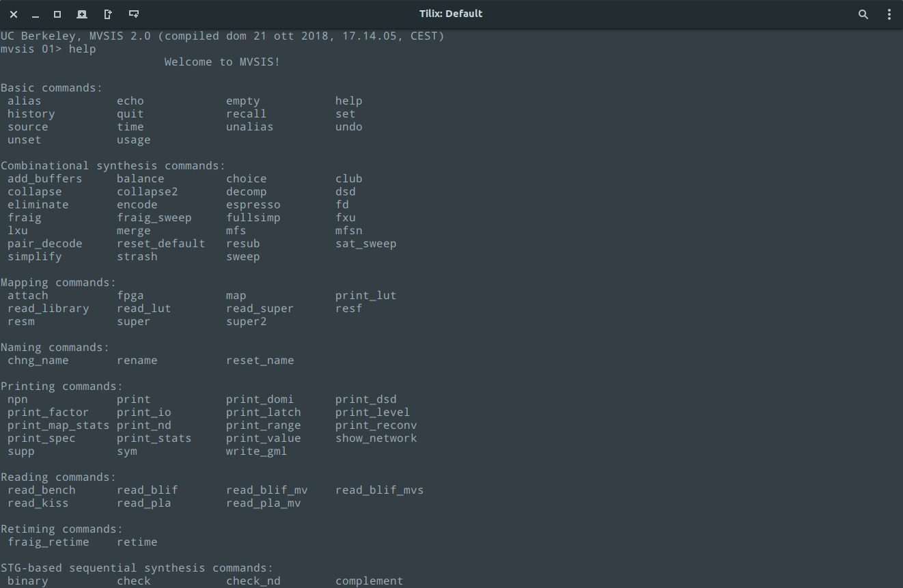Click the 'pair_decode' command text

pos(45,244)
